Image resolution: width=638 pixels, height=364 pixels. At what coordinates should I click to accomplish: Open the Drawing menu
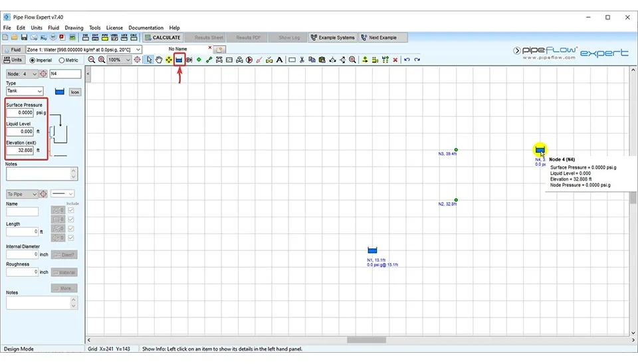[74, 28]
